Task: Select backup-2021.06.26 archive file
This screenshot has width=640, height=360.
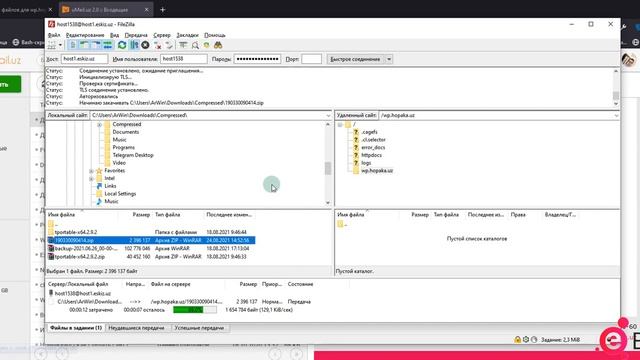Action: click(x=151, y=249)
